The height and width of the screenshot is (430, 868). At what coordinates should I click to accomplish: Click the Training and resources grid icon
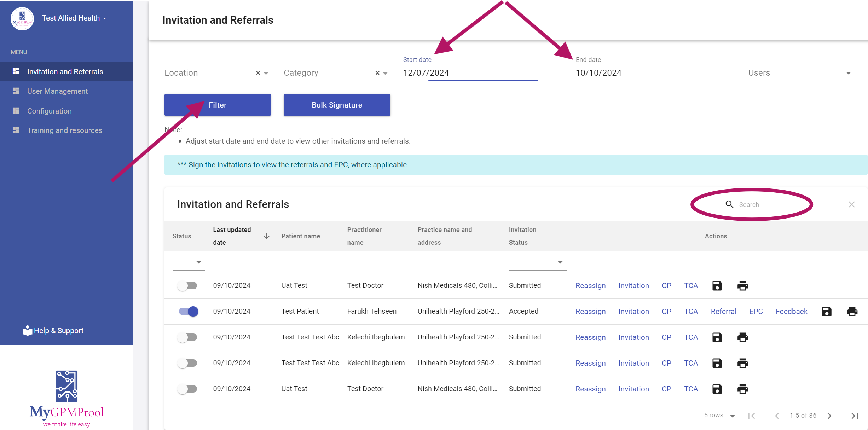point(16,130)
